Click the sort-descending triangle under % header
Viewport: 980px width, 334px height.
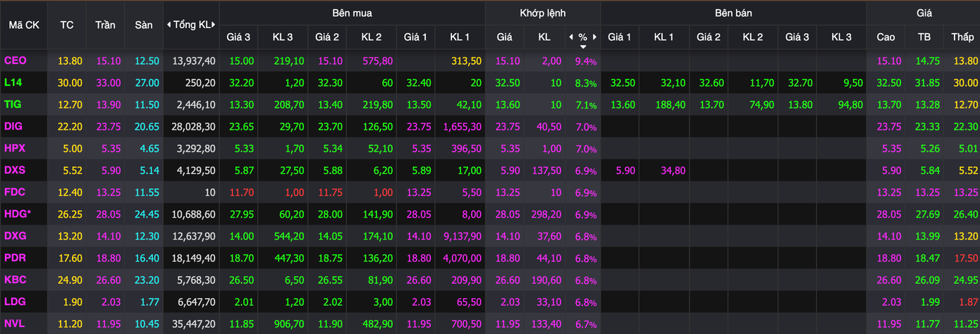click(582, 47)
